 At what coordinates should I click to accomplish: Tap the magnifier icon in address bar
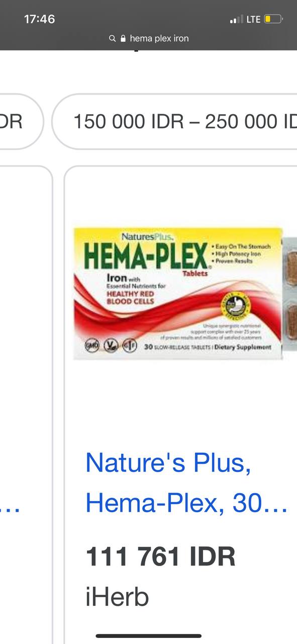point(112,38)
